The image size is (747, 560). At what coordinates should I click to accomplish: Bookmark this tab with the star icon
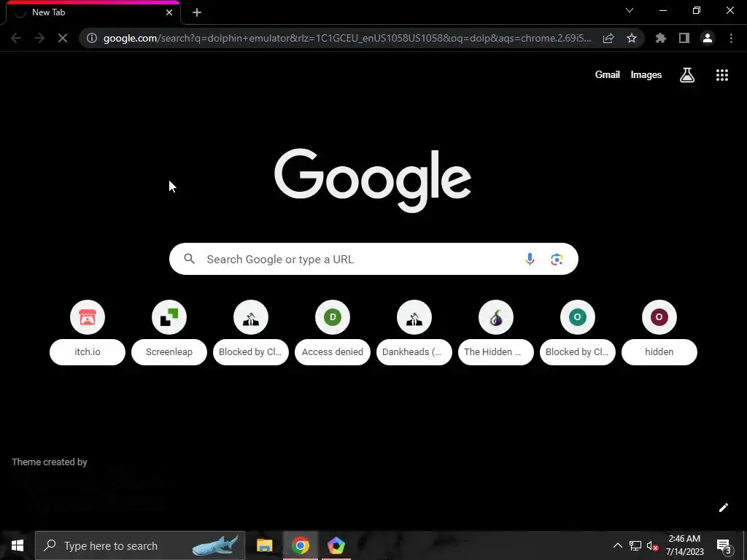632,38
